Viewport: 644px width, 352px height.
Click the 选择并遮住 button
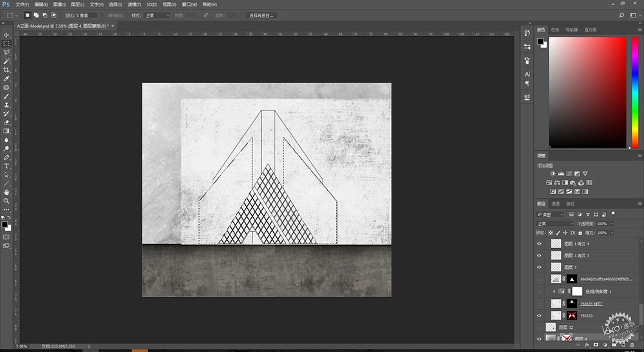[261, 15]
